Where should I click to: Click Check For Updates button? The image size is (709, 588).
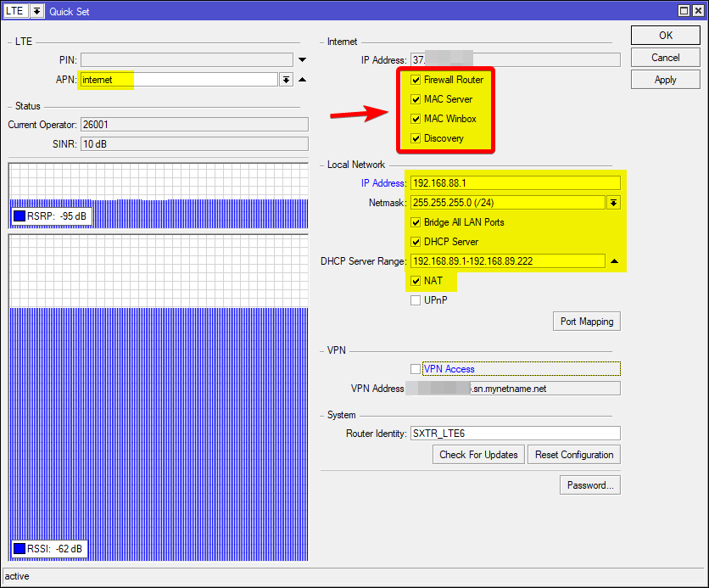(478, 454)
